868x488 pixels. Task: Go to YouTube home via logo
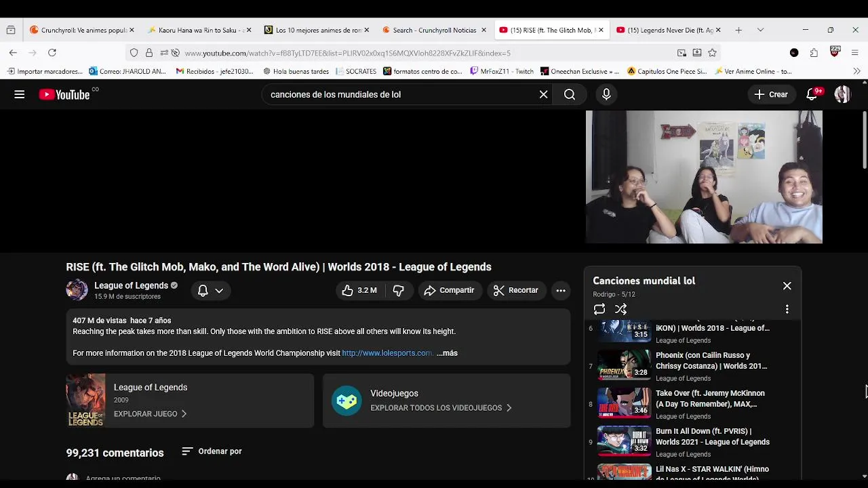[65, 94]
